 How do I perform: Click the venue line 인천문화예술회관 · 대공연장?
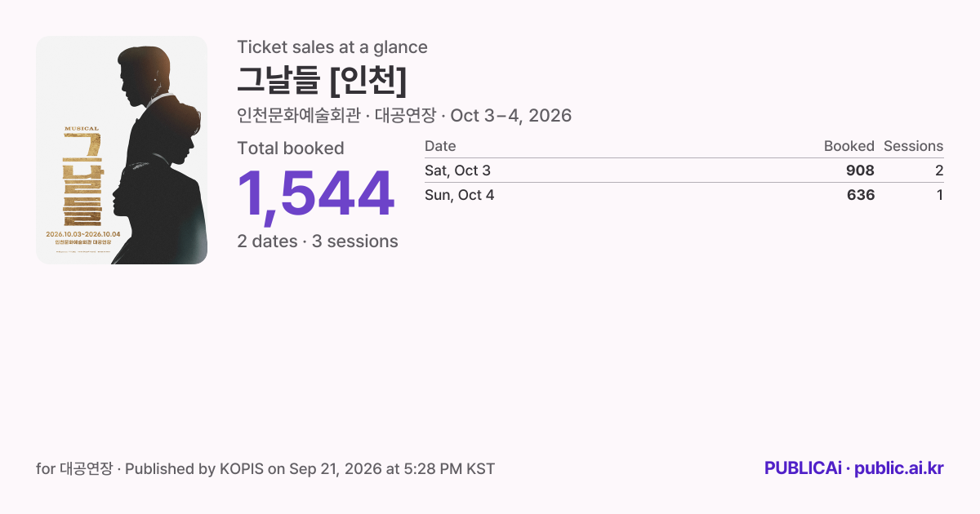338,115
